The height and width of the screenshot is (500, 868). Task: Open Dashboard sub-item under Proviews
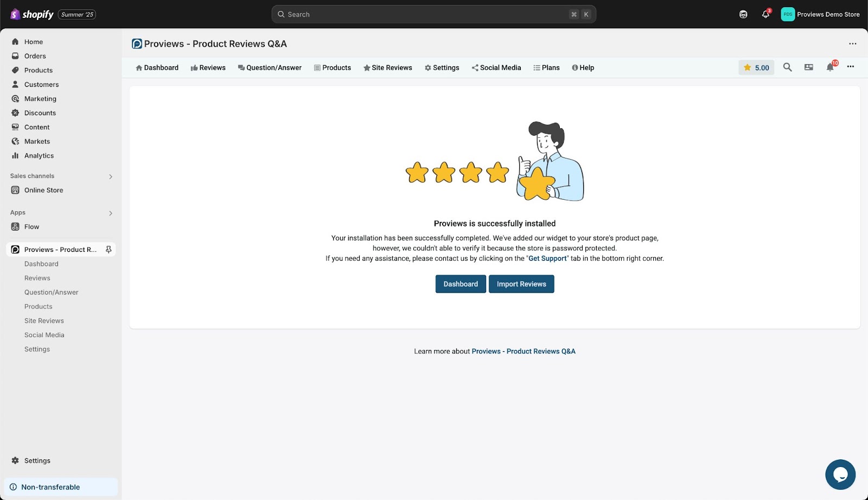click(41, 264)
